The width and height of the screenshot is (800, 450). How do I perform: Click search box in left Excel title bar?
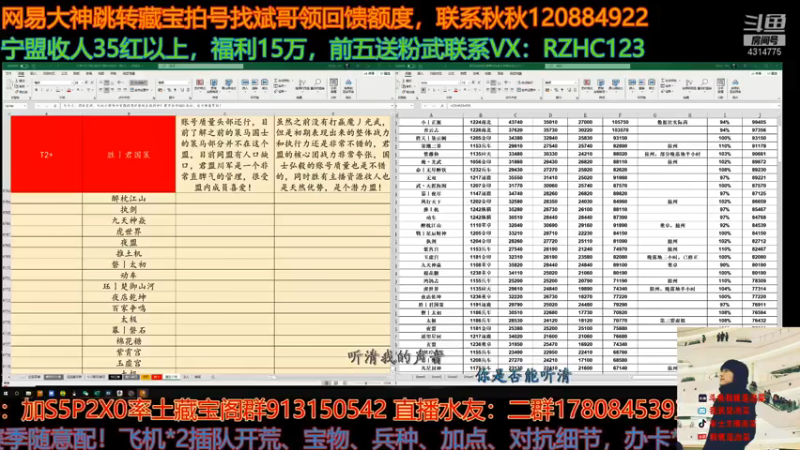pyautogui.click(x=201, y=66)
